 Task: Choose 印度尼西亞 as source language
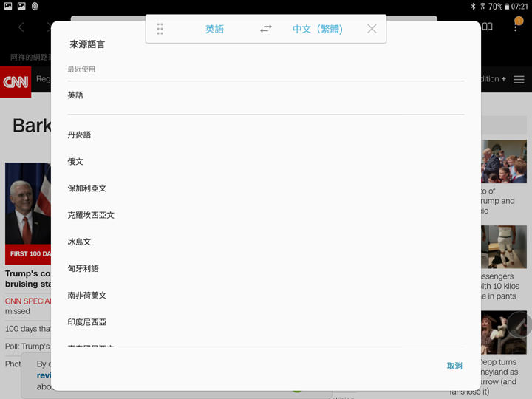point(266,322)
